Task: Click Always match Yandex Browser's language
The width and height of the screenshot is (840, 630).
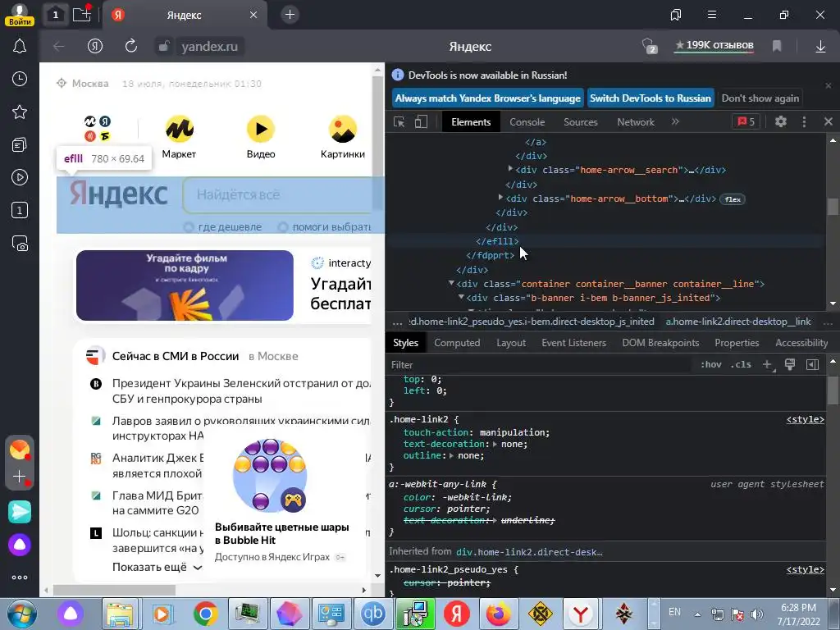Action: coord(487,98)
